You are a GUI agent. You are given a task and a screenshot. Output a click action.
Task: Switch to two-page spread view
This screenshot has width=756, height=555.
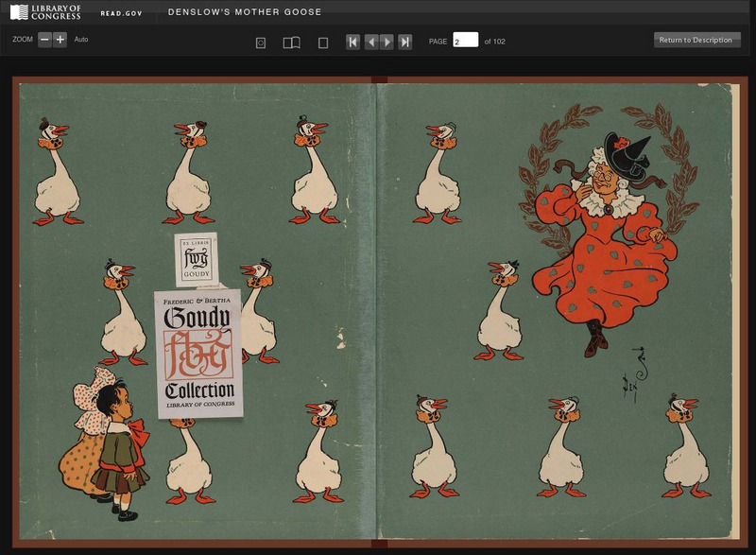[x=291, y=43]
